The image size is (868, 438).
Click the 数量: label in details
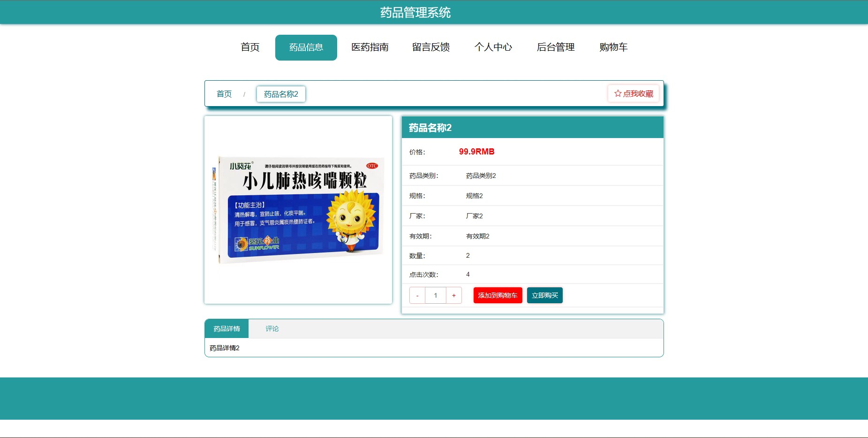tap(417, 256)
